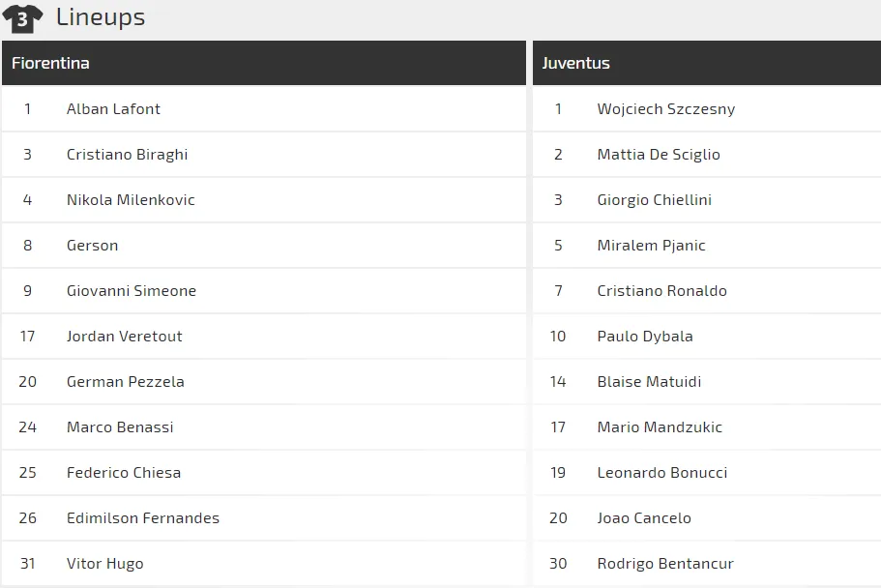
Task: Select Nikola Milenkovic in the lineup
Action: click(131, 200)
